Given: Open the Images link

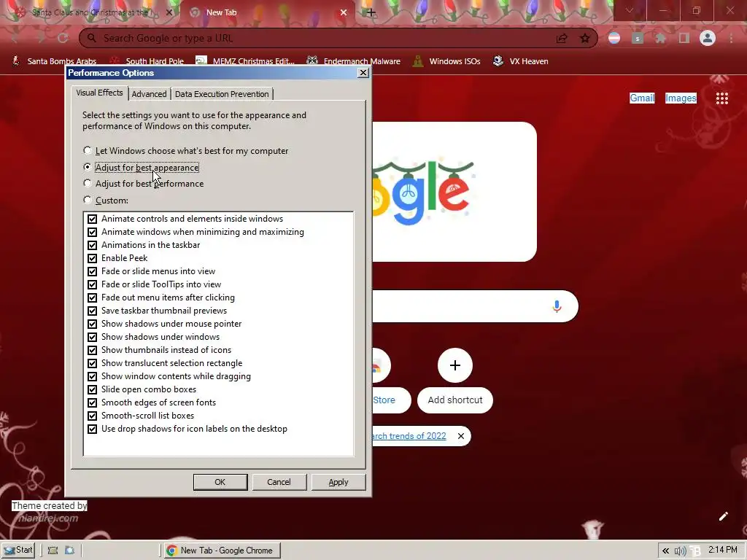Looking at the screenshot, I should click(681, 98).
